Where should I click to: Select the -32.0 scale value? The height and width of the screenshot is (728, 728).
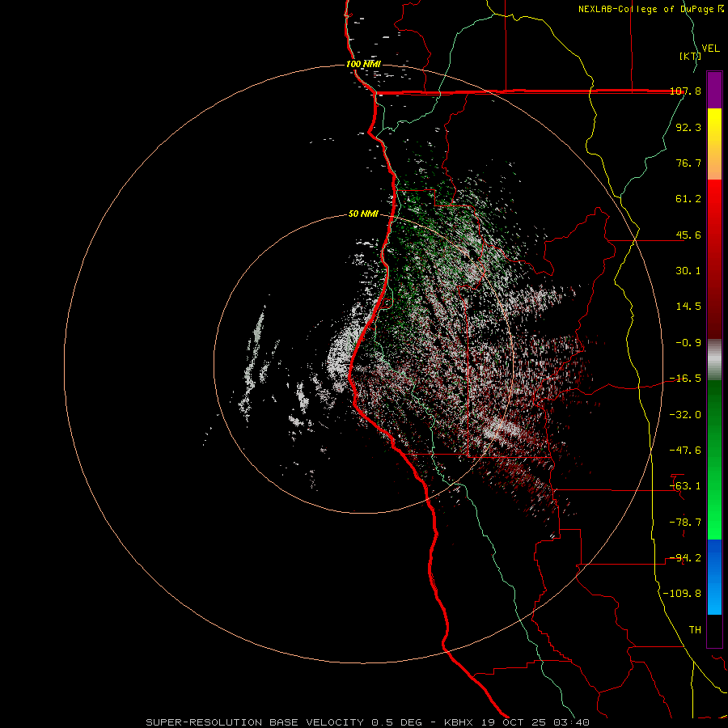point(685,415)
